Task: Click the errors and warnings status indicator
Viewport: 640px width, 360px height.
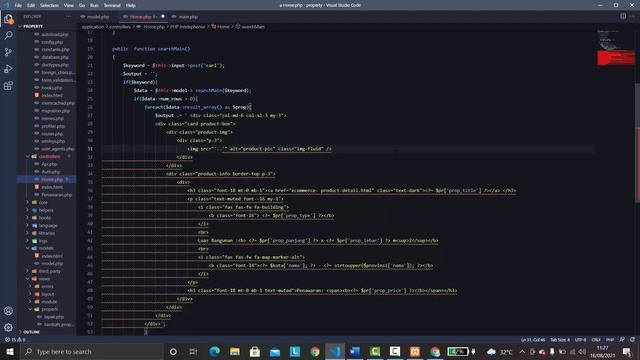Action: pyautogui.click(x=15, y=340)
